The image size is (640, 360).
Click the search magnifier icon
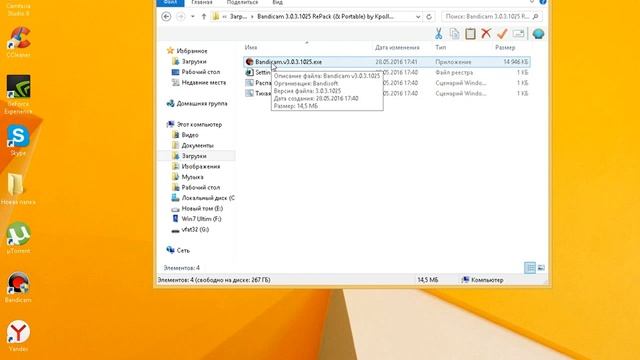point(536,16)
